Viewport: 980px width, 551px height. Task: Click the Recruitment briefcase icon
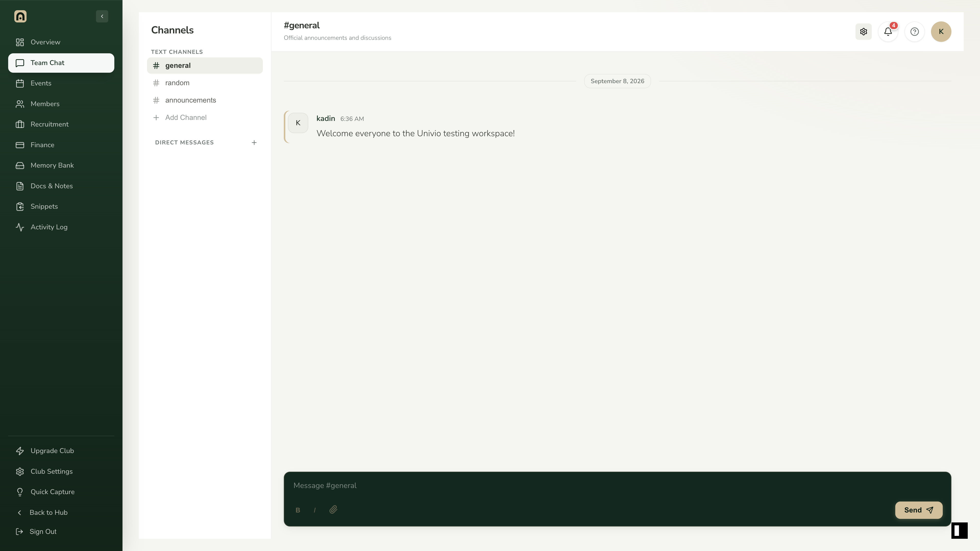coord(20,124)
